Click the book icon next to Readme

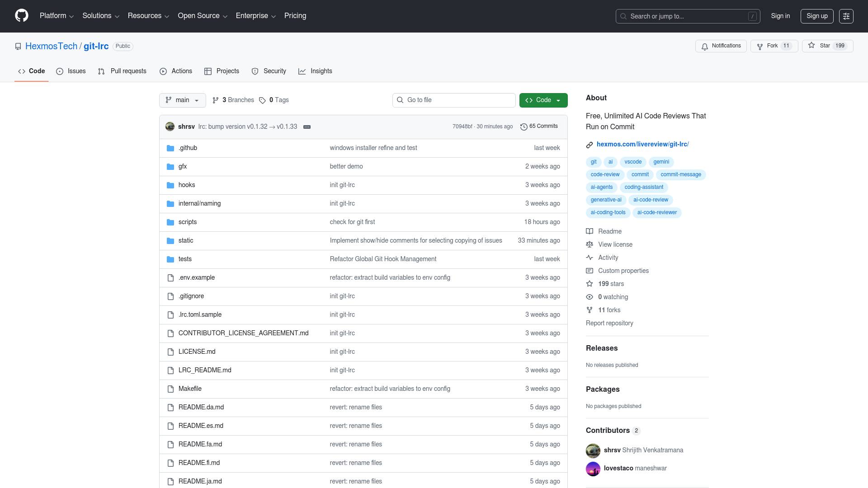(x=590, y=231)
